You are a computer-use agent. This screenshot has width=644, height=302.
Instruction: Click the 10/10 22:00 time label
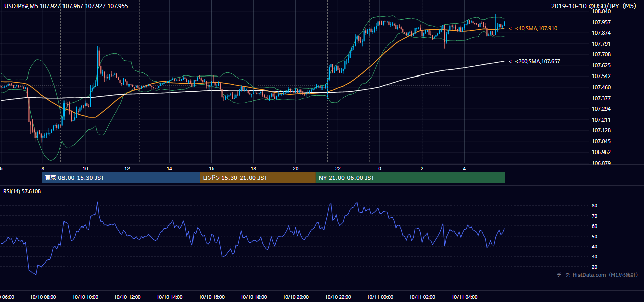point(338,297)
